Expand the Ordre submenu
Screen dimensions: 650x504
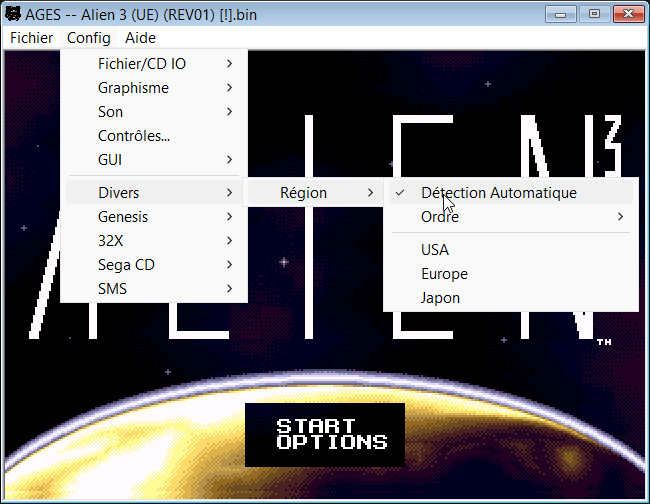511,217
